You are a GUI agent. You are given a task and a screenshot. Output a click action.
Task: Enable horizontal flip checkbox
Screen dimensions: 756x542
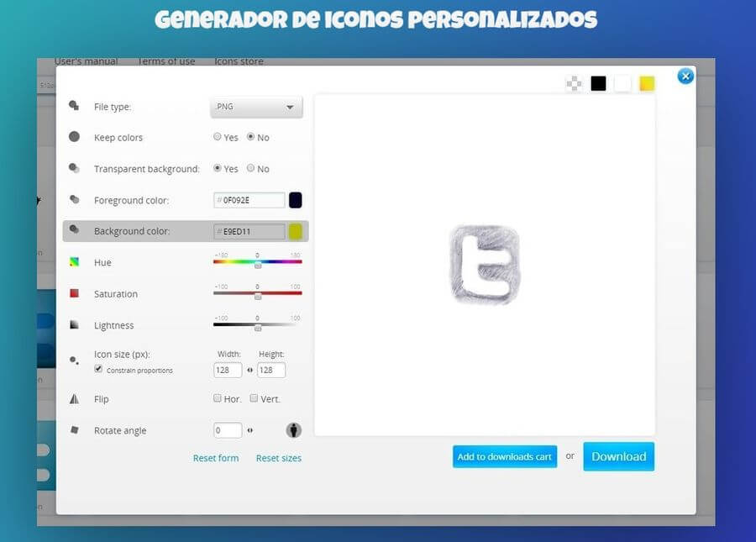coord(218,398)
